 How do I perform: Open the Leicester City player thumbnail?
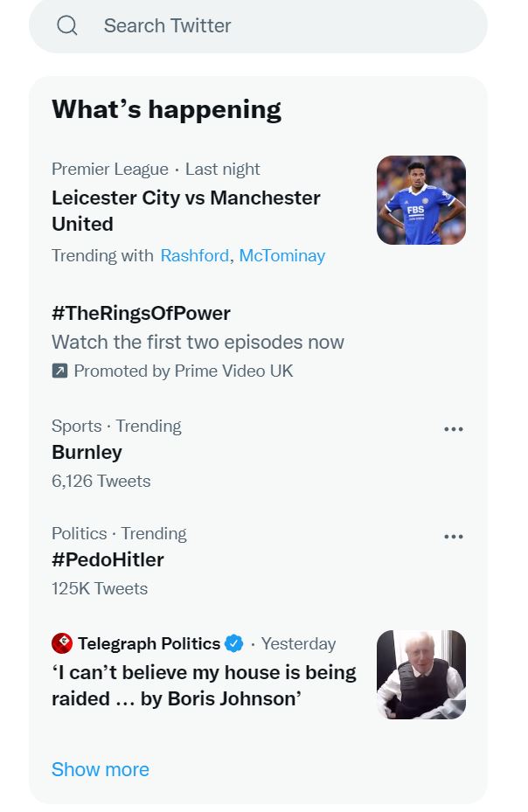pyautogui.click(x=420, y=200)
